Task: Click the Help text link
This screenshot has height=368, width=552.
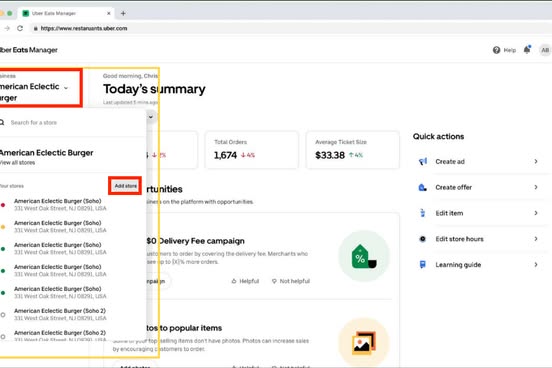Action: coord(509,50)
